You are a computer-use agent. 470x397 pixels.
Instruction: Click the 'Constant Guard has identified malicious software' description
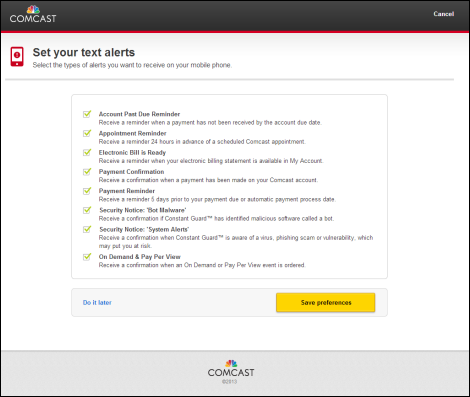point(216,218)
